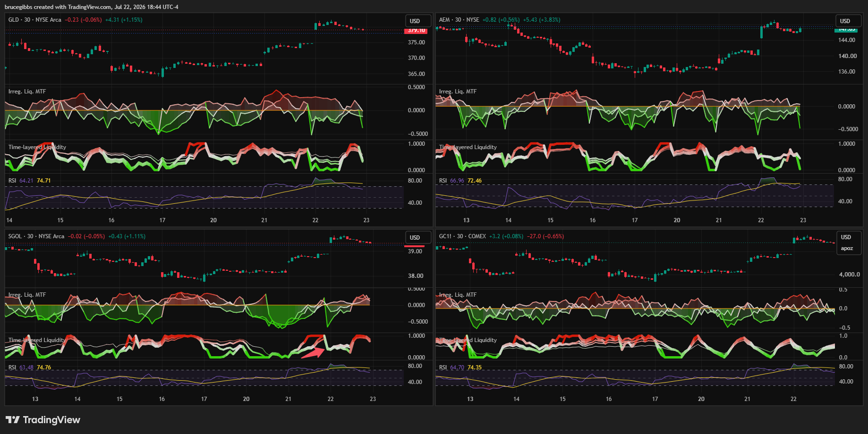
Task: Click the RSI value 66.96 in AEM chart
Action: click(457, 181)
